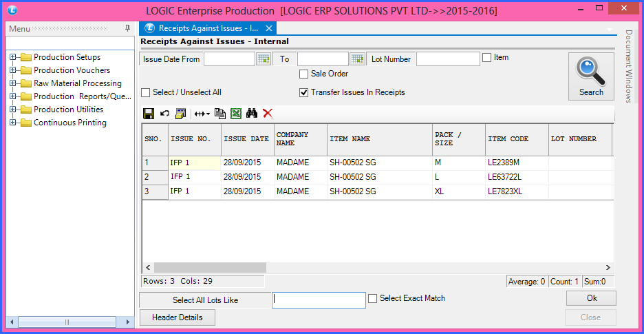Click the grid horizontal scrollbar thumb
This screenshot has width=644, height=334.
point(210,267)
